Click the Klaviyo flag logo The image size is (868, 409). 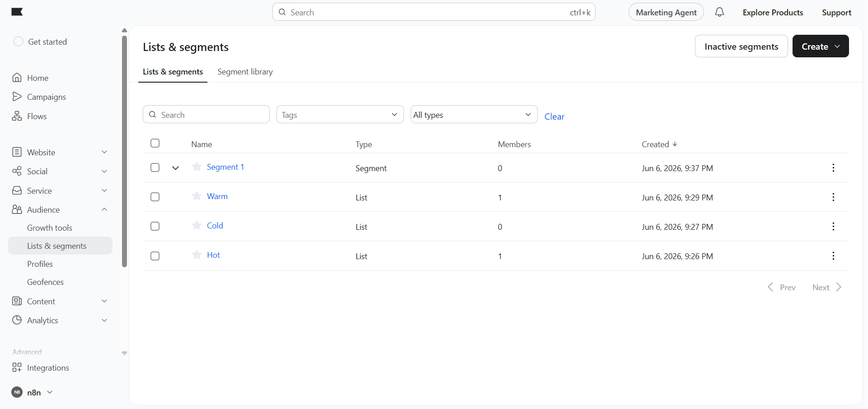(17, 12)
